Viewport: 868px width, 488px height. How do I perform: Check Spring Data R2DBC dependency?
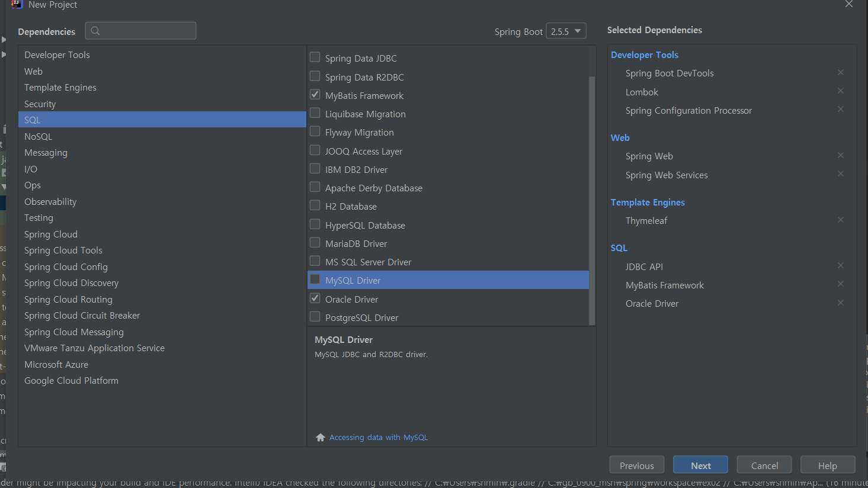[315, 76]
